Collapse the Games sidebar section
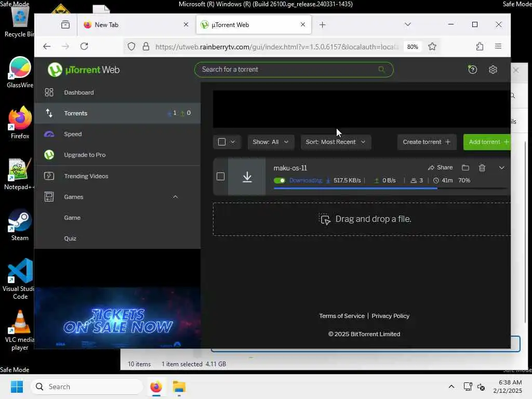This screenshot has height=399, width=532. click(175, 197)
